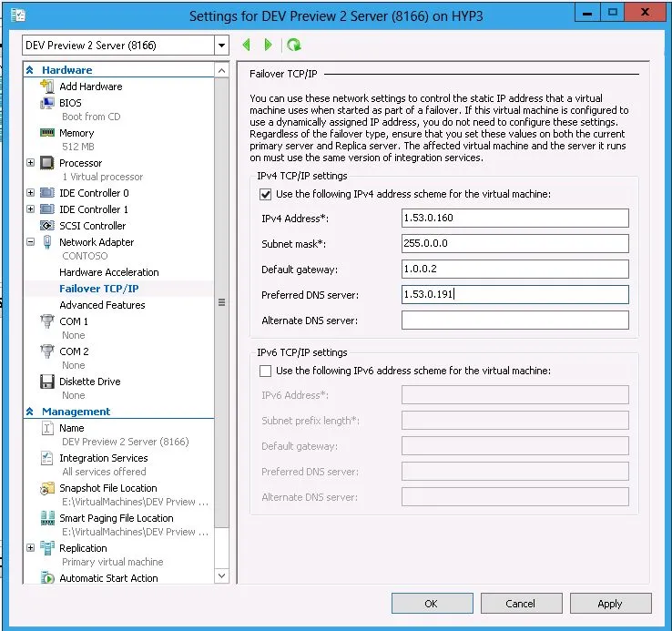Uncheck the IPv4 address scheme checkbox
Viewport: 672px width, 631px height.
(x=265, y=194)
